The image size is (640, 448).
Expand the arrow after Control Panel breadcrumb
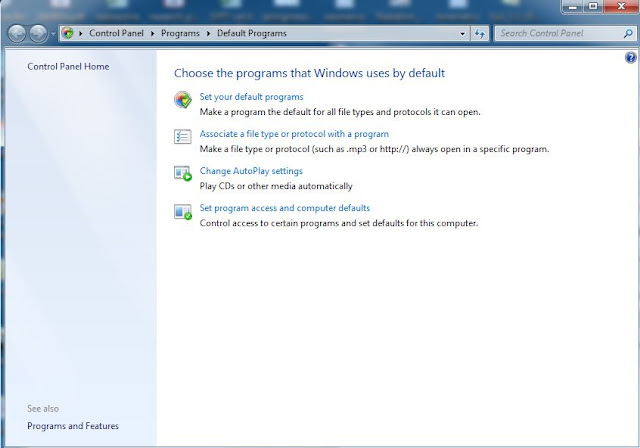point(152,33)
